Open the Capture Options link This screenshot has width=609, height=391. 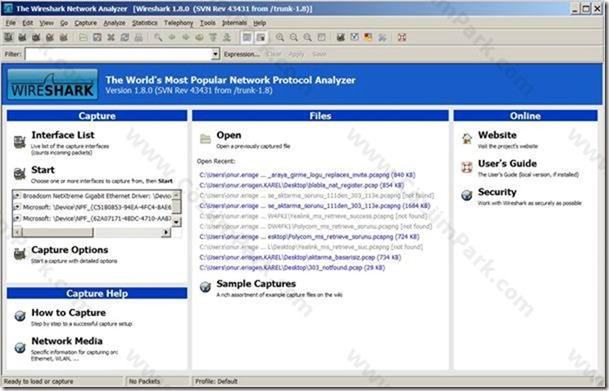tap(70, 250)
